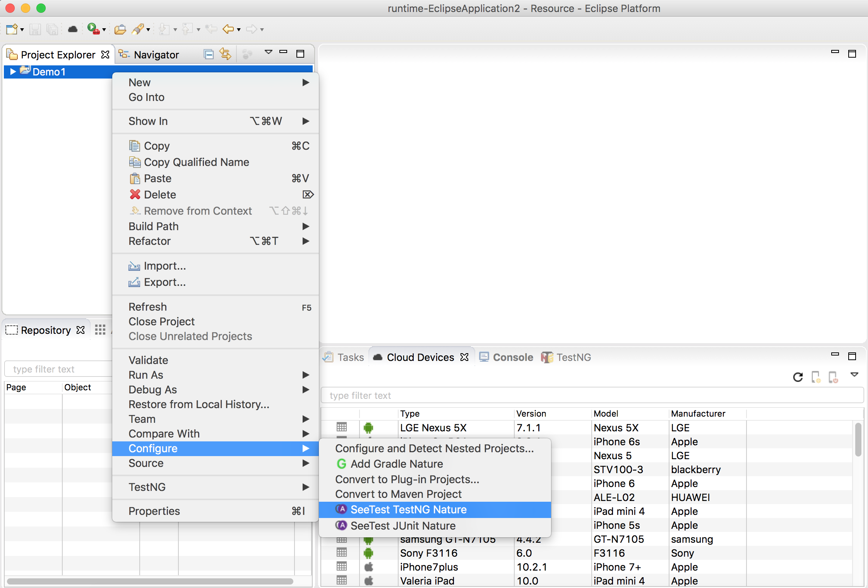
Task: Toggle the Android icon for Sony F3116 device
Action: [368, 553]
